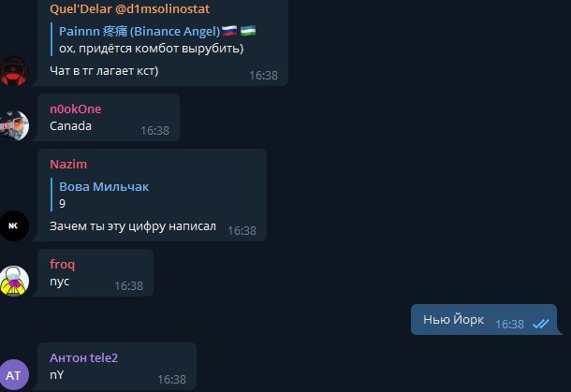
Task: Click the Uzbekistan flag emoji in quote
Action: click(248, 31)
